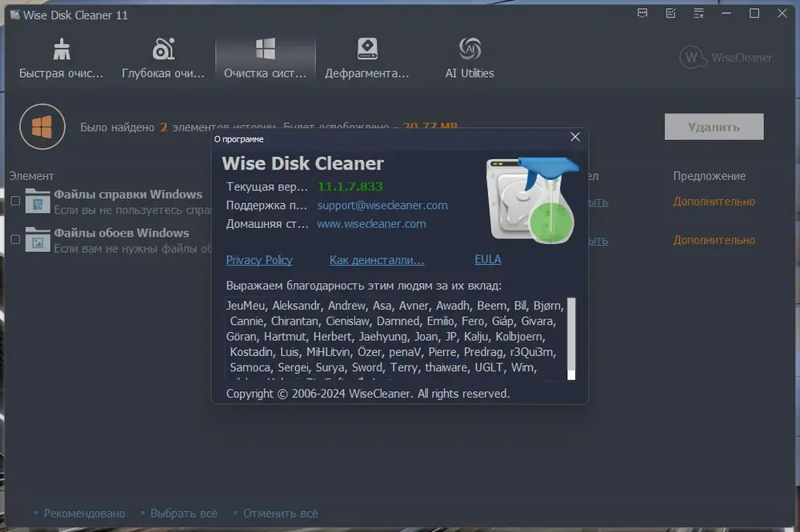The height and width of the screenshot is (532, 800).
Task: Close the 'О программе' dialog
Action: coord(574,138)
